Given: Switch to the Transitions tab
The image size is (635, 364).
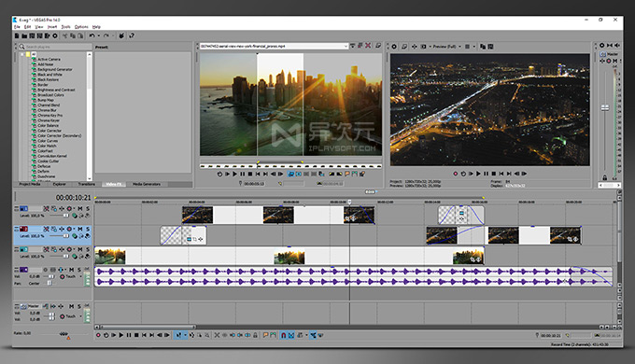Looking at the screenshot, I should pyautogui.click(x=86, y=184).
